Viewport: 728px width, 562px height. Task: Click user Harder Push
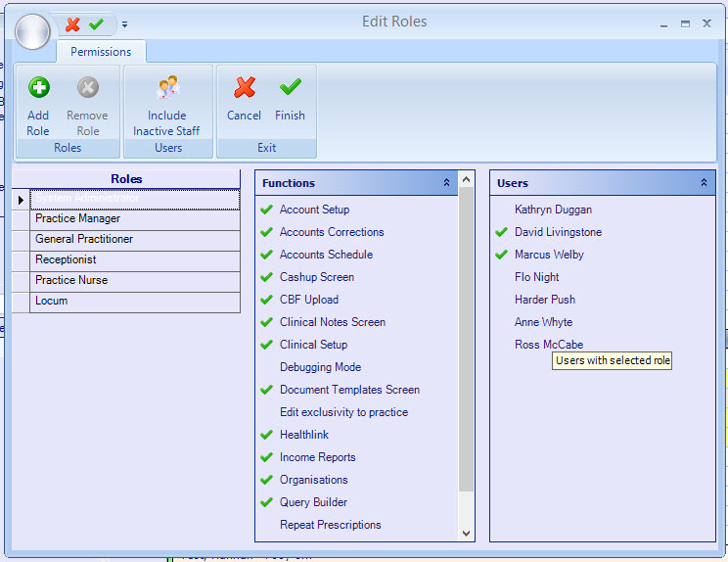tap(545, 300)
